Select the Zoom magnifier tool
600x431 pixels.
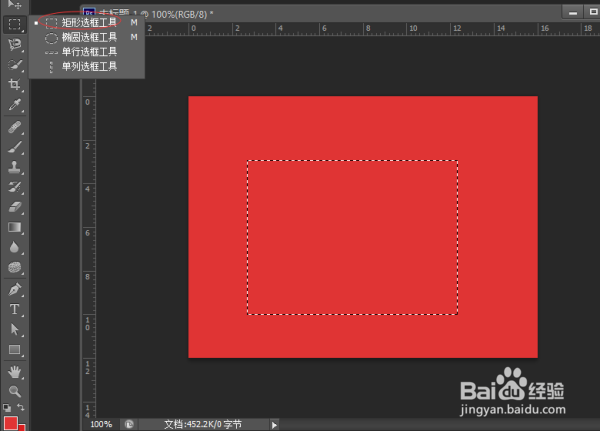pyautogui.click(x=15, y=391)
